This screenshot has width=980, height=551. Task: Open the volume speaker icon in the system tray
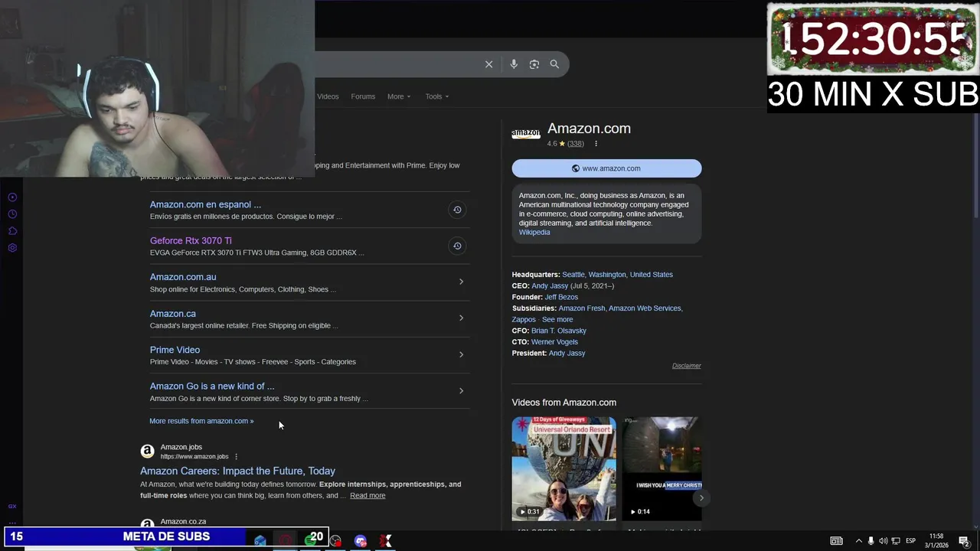click(x=883, y=541)
